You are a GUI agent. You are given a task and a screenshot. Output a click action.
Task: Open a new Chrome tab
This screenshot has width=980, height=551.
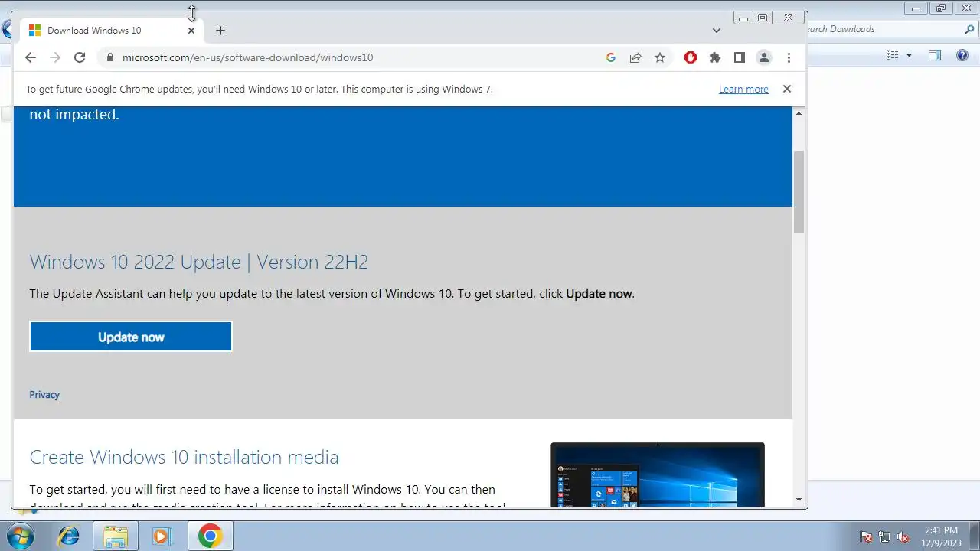tap(220, 31)
